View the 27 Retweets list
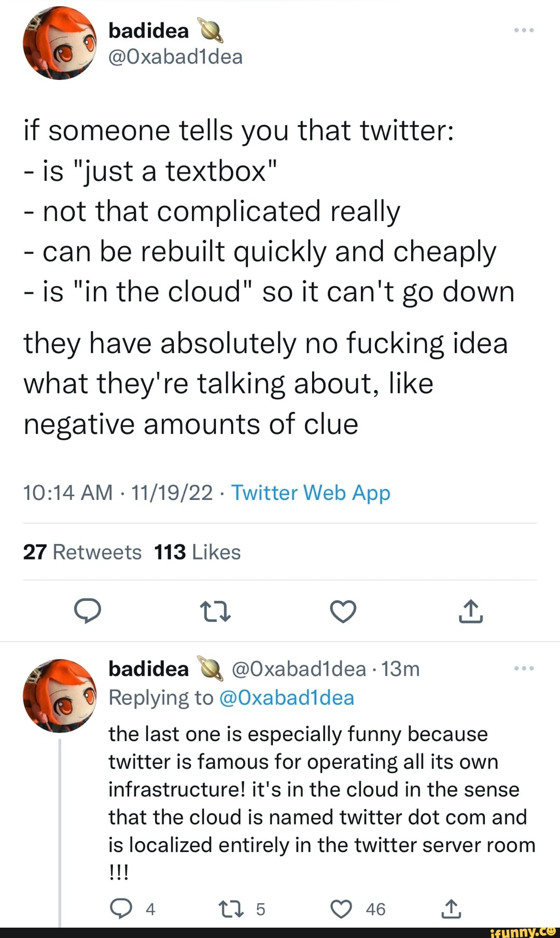560x938 pixels. pos(82,552)
